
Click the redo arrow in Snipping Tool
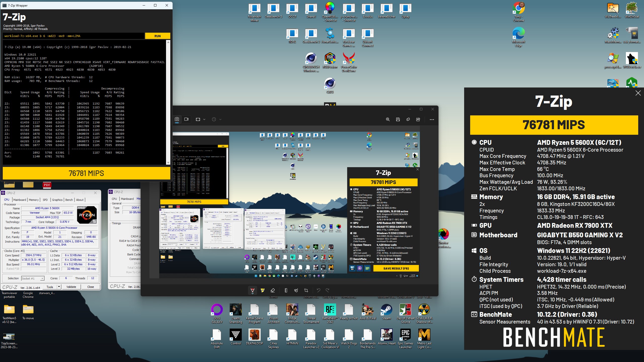click(328, 290)
